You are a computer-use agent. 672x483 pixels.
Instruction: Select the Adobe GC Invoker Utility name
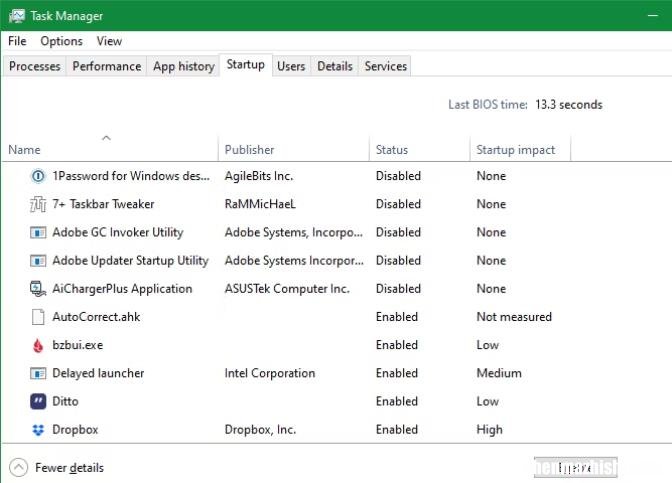coord(118,232)
